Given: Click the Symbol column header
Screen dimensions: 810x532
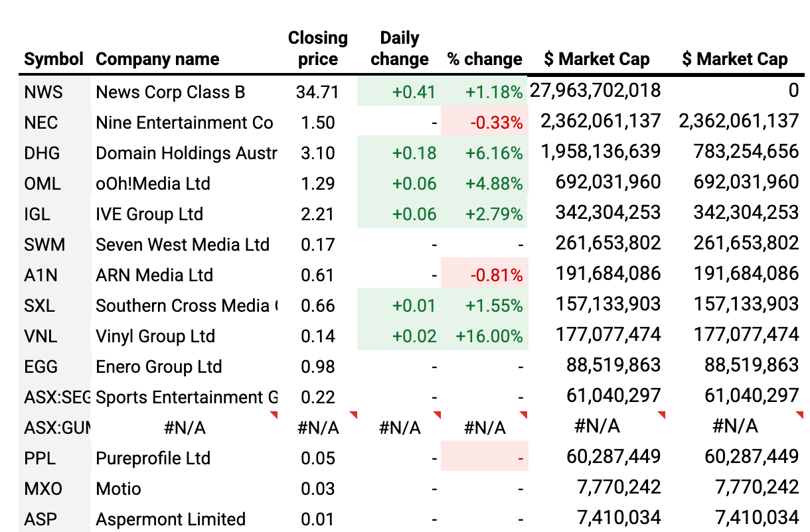Looking at the screenshot, I should pyautogui.click(x=54, y=59).
